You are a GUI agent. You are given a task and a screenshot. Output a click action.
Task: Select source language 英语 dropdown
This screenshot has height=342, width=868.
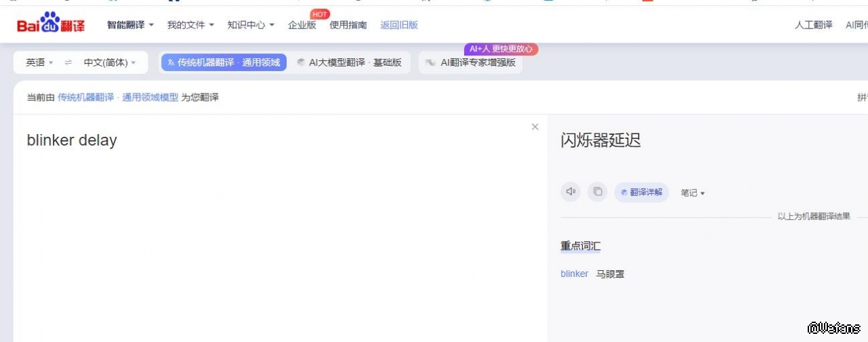click(39, 62)
